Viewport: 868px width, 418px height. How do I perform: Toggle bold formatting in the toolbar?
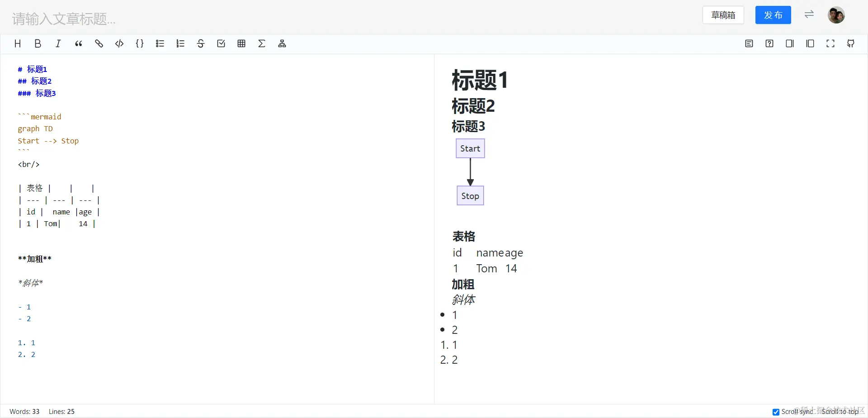38,43
